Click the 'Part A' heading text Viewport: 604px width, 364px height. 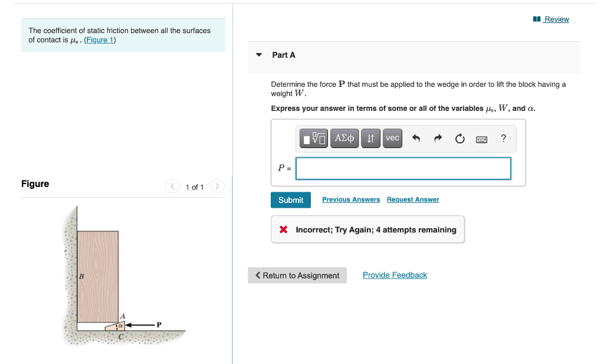pos(284,55)
